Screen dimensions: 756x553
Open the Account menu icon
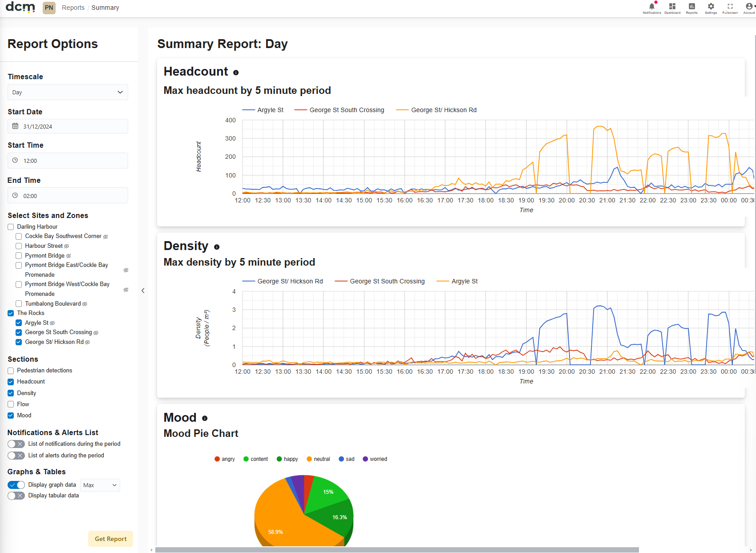click(749, 6)
